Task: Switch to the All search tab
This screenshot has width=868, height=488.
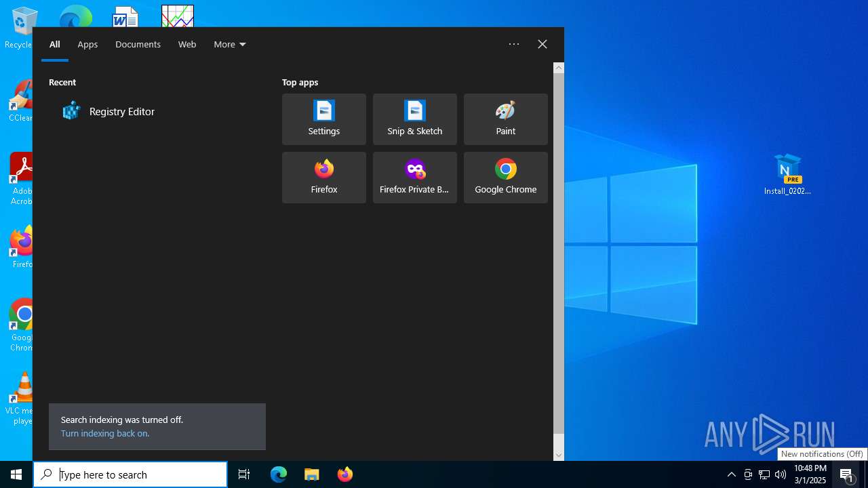Action: (55, 44)
